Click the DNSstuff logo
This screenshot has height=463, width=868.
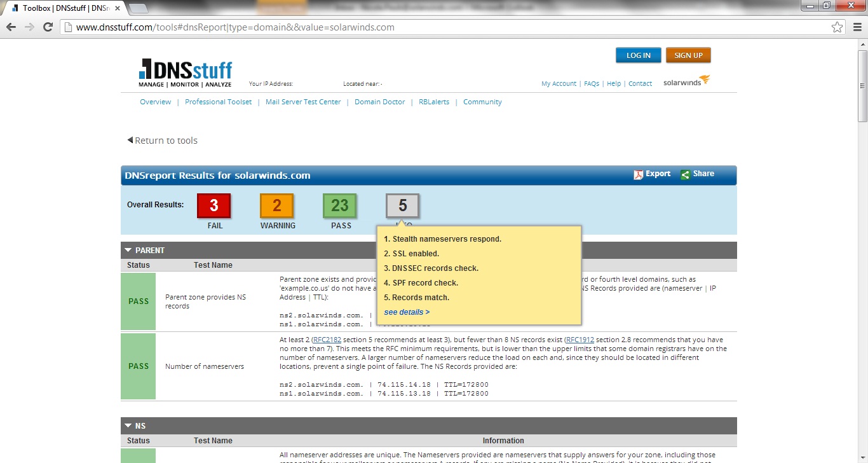tap(184, 72)
